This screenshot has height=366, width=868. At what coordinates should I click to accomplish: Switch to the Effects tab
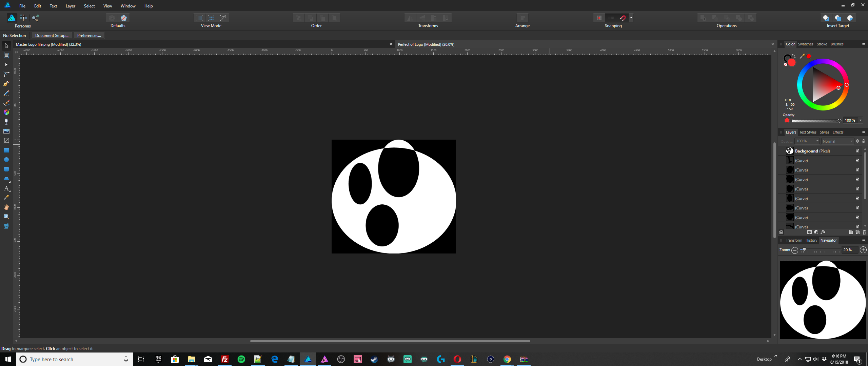838,132
